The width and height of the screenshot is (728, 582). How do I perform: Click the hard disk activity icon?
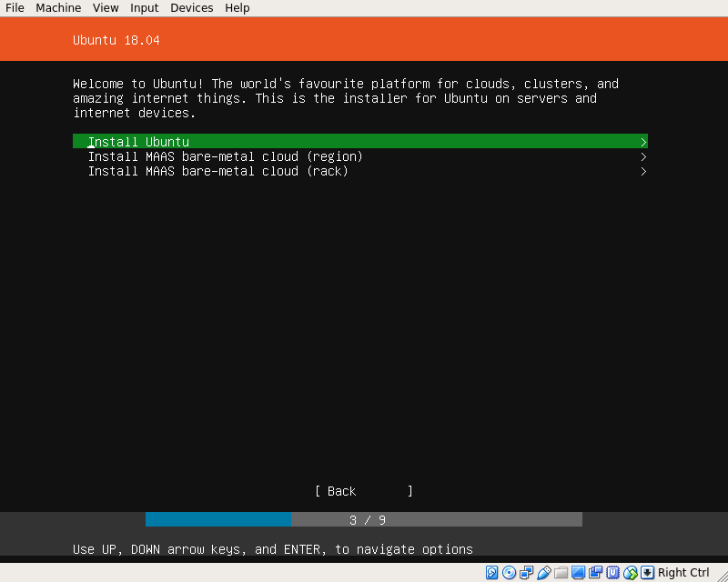492,573
